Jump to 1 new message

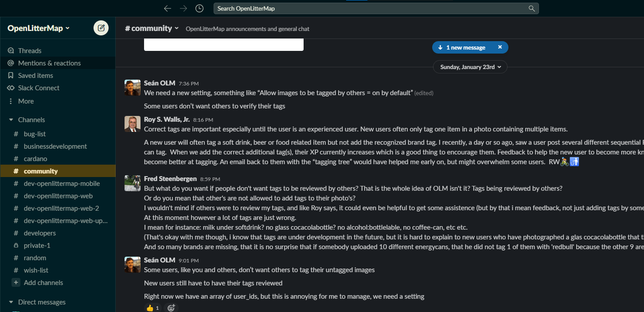465,47
